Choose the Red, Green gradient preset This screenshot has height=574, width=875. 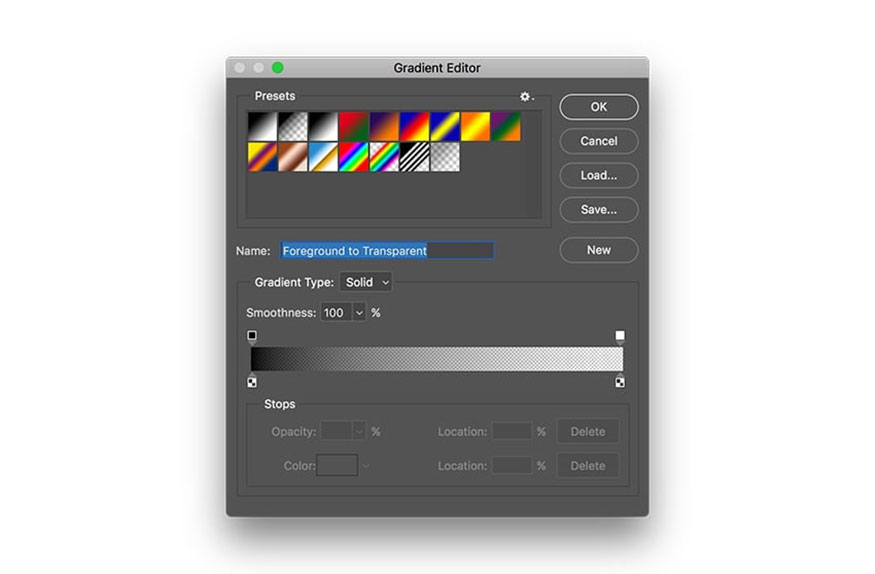[x=354, y=126]
